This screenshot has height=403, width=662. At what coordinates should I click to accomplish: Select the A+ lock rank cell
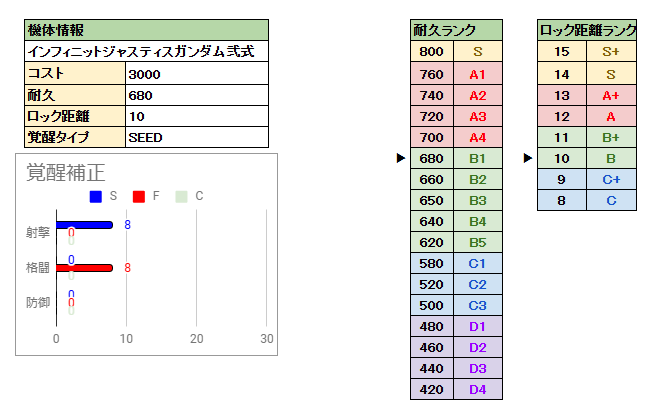point(611,95)
